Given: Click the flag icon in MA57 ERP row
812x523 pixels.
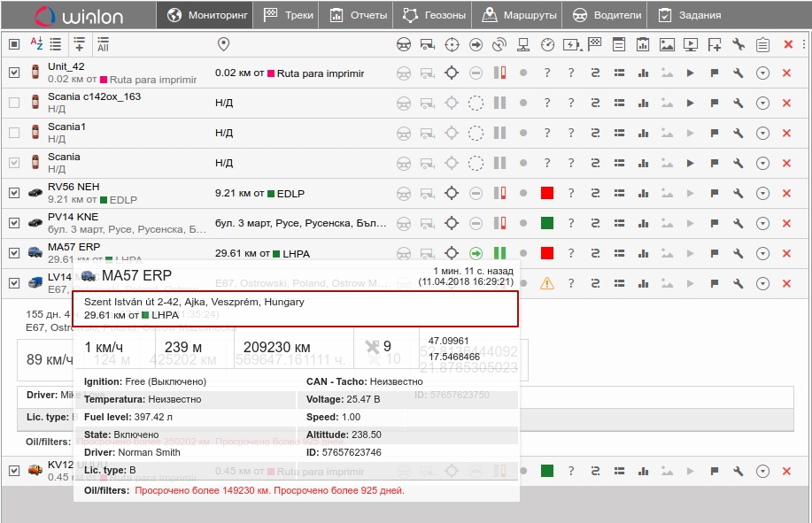Looking at the screenshot, I should point(715,253).
